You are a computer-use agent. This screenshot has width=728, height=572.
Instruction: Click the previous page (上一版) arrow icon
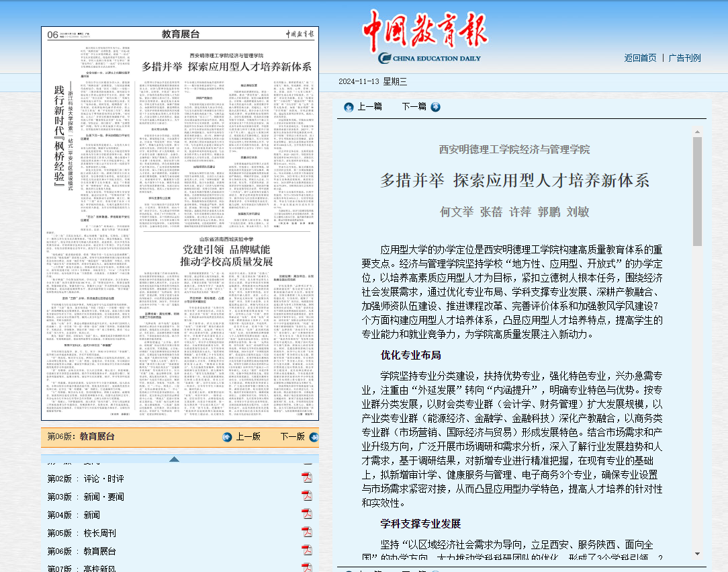(x=227, y=436)
